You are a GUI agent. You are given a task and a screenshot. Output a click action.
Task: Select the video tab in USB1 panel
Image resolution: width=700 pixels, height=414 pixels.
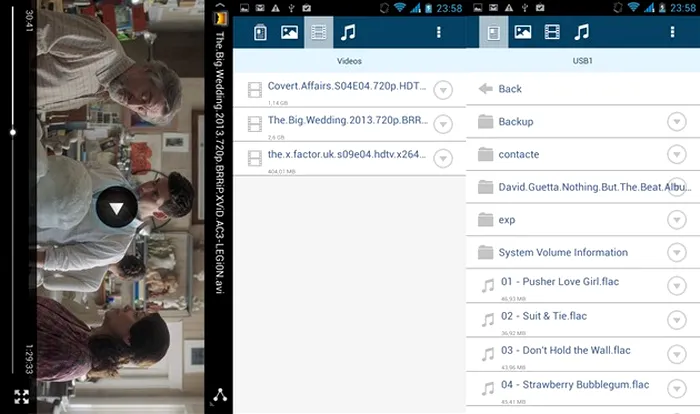(552, 32)
